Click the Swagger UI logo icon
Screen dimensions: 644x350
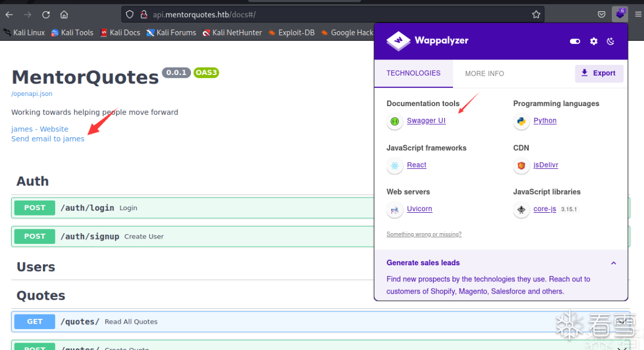tap(395, 121)
